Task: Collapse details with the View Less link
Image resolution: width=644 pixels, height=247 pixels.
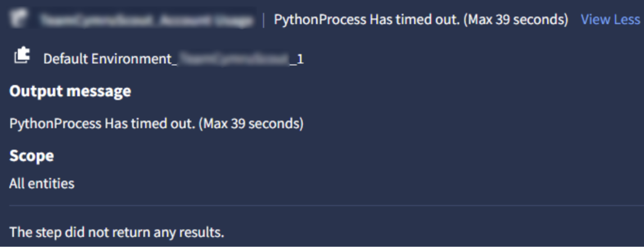Action: tap(610, 20)
